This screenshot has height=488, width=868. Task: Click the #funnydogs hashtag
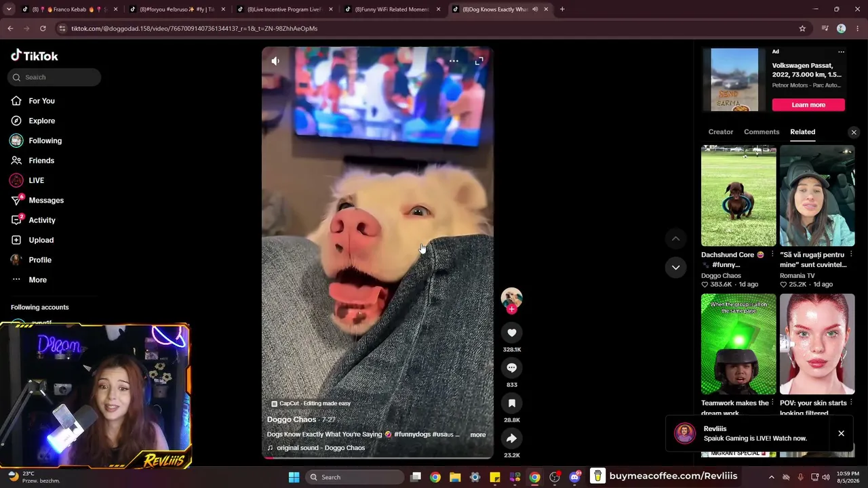412,434
